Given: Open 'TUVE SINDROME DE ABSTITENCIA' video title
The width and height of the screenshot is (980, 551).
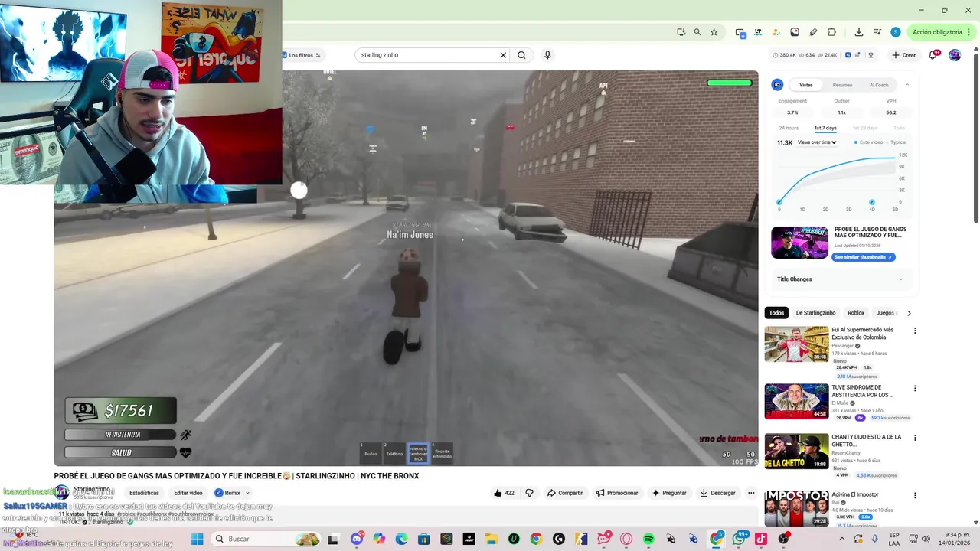Looking at the screenshot, I should pos(863,391).
